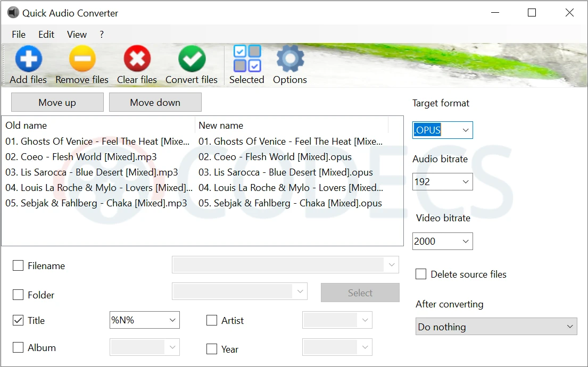Tick the Delete source files checkbox
588x367 pixels.
[421, 274]
